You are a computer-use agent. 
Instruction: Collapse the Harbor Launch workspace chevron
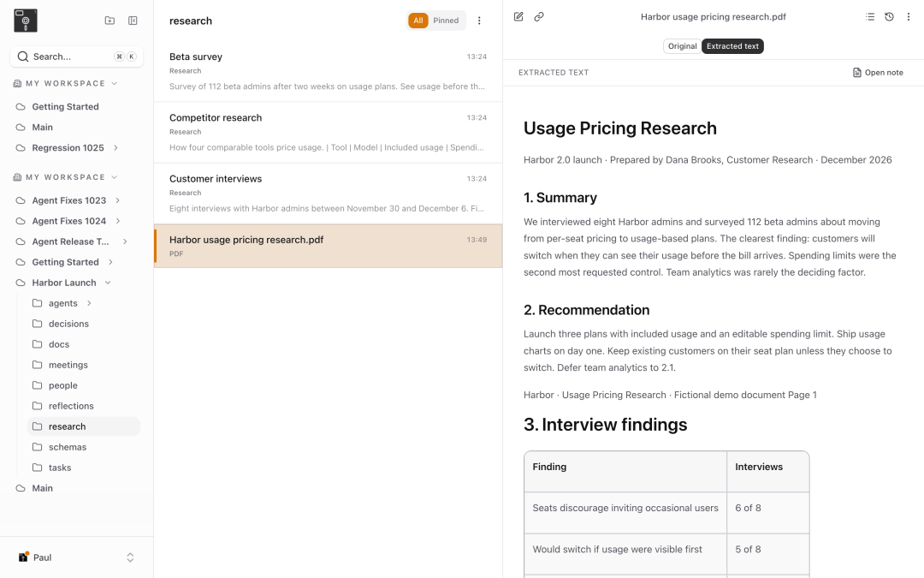108,283
